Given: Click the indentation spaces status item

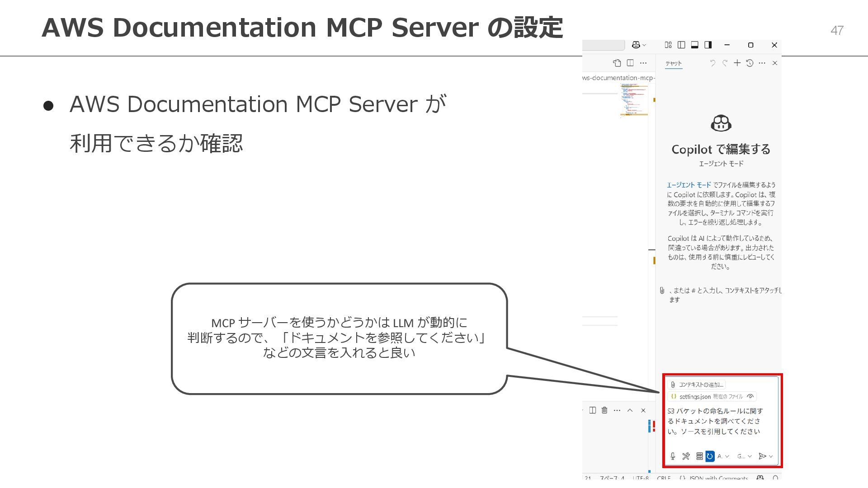Looking at the screenshot, I should (x=612, y=478).
